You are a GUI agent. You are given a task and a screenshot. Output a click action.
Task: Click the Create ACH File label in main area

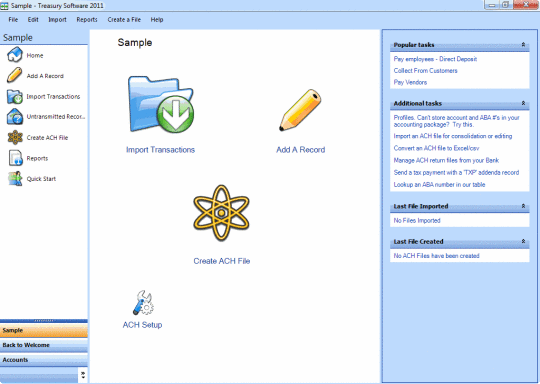222,261
